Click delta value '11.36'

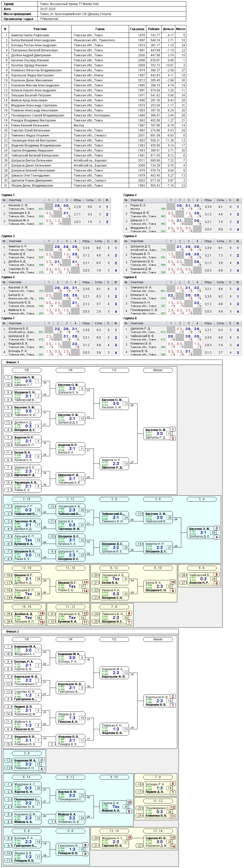point(169,140)
